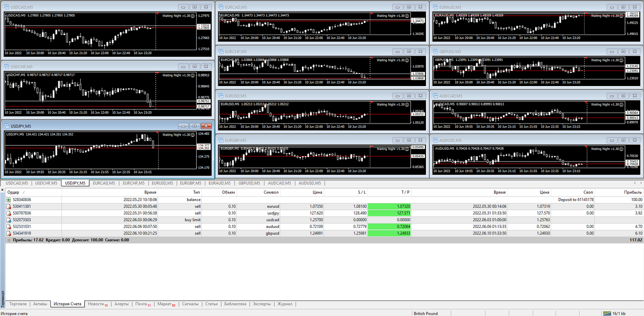Click the green T/P cell 127.571

(389, 212)
